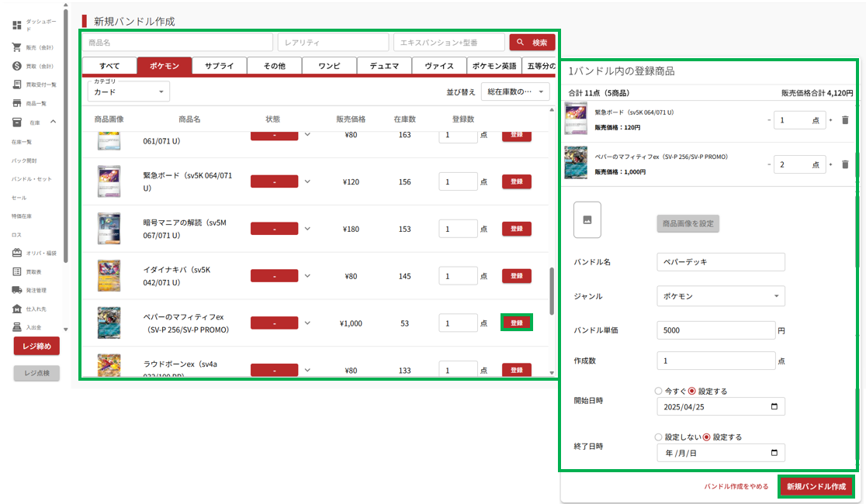
Task: Open calendar picker for 終了日時 date
Action: click(774, 453)
